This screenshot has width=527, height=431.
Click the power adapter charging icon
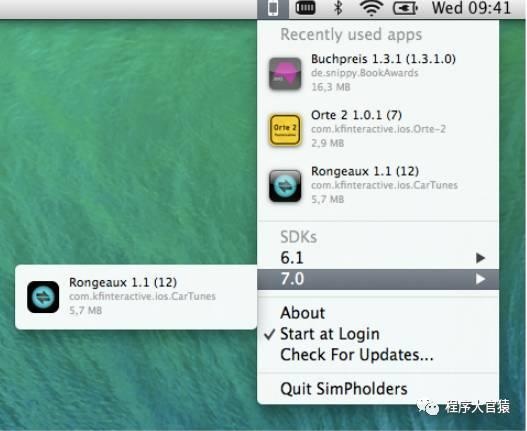tap(405, 8)
